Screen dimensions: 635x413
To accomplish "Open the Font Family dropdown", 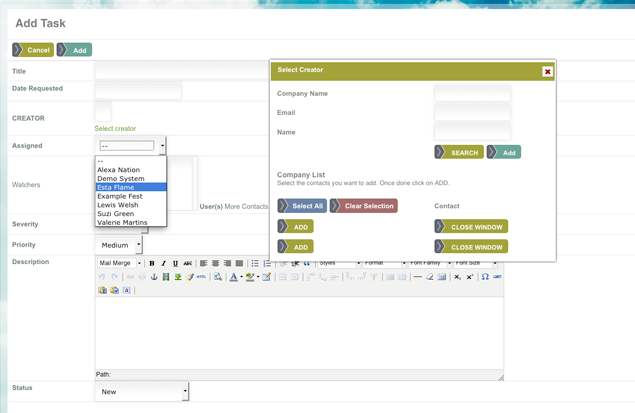I will click(429, 264).
